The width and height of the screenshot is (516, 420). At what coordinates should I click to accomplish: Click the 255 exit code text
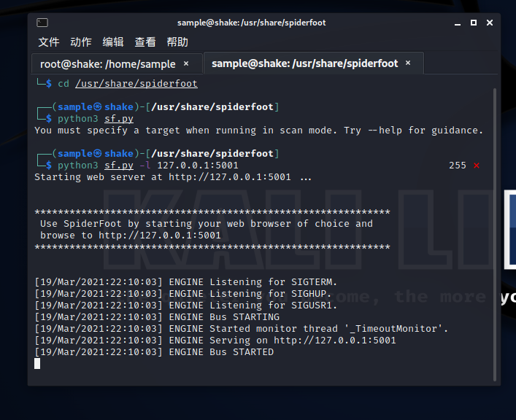[458, 166]
